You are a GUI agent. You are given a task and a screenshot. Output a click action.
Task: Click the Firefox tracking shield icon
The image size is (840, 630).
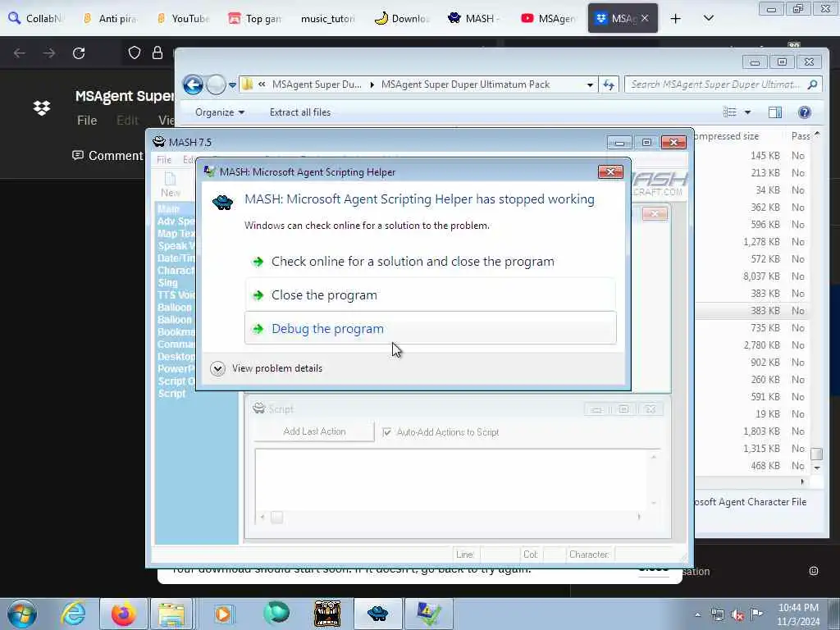(134, 52)
